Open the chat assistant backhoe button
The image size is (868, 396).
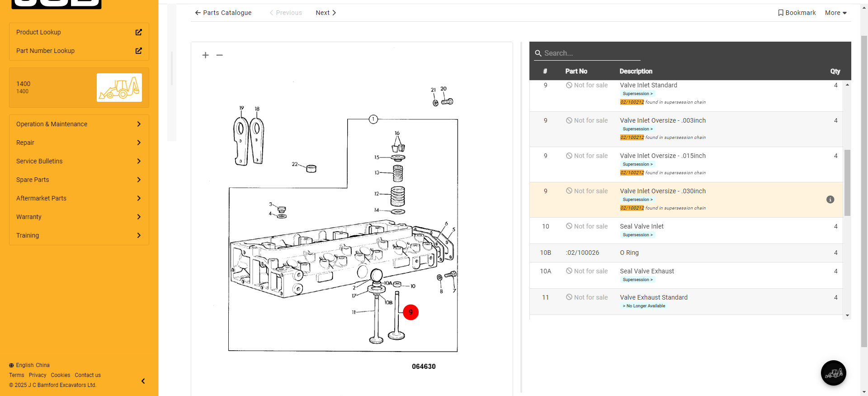pyautogui.click(x=833, y=373)
